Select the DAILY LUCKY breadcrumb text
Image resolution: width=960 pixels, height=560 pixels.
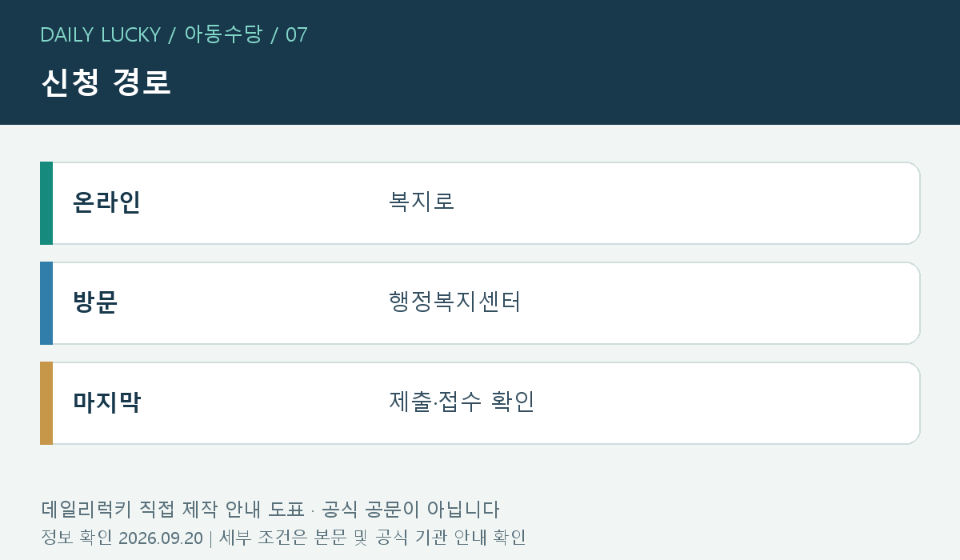pos(101,34)
